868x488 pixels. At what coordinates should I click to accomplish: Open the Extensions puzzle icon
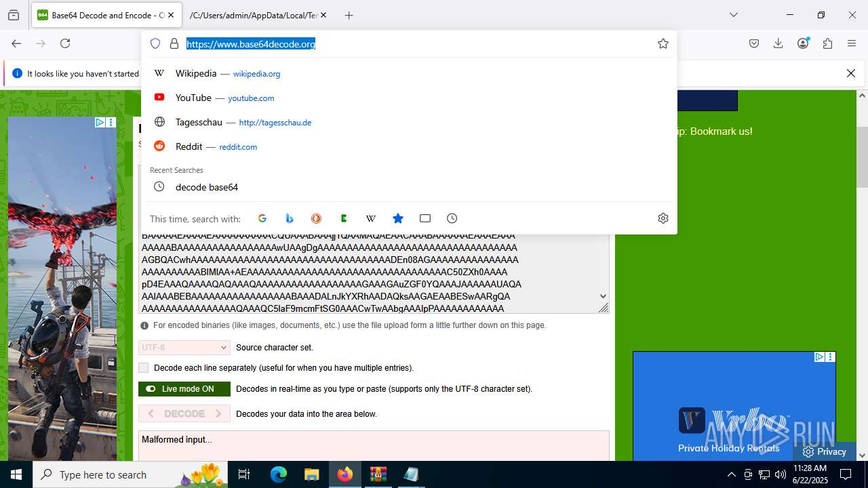827,43
